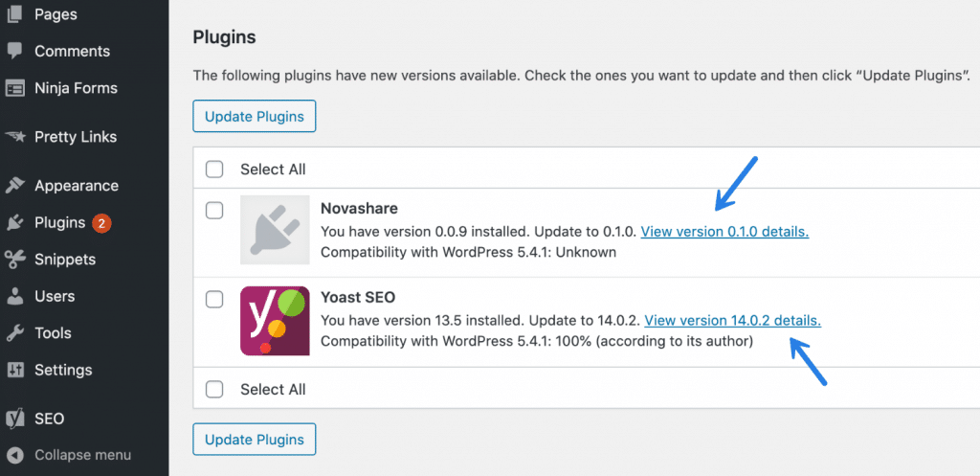Open the Plugins menu item

tap(60, 223)
